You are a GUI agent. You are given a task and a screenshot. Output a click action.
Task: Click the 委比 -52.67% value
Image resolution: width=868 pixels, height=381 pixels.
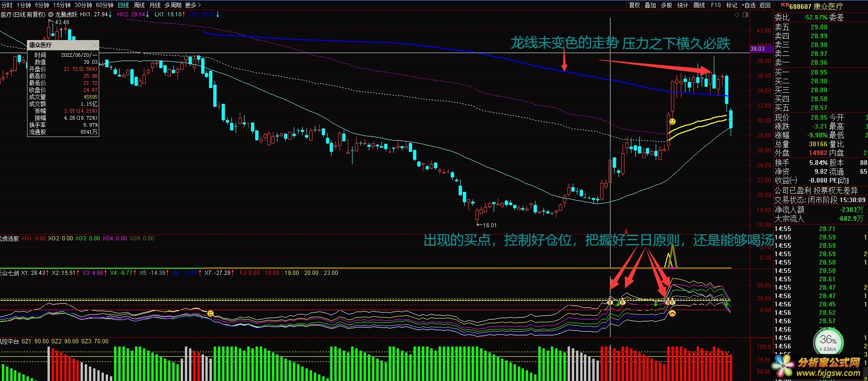815,17
